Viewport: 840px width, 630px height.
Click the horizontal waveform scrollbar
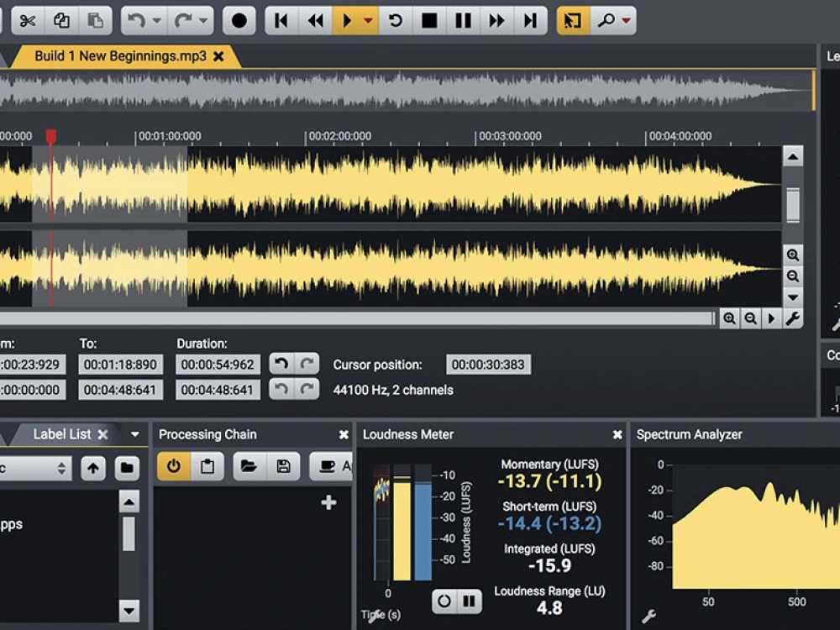(x=357, y=318)
